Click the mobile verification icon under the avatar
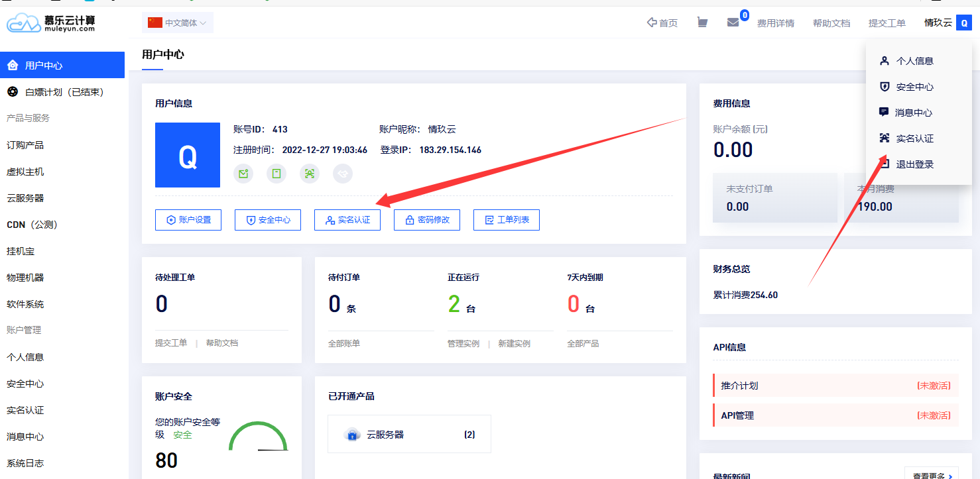Screen dimensions: 980x479 [x=276, y=174]
